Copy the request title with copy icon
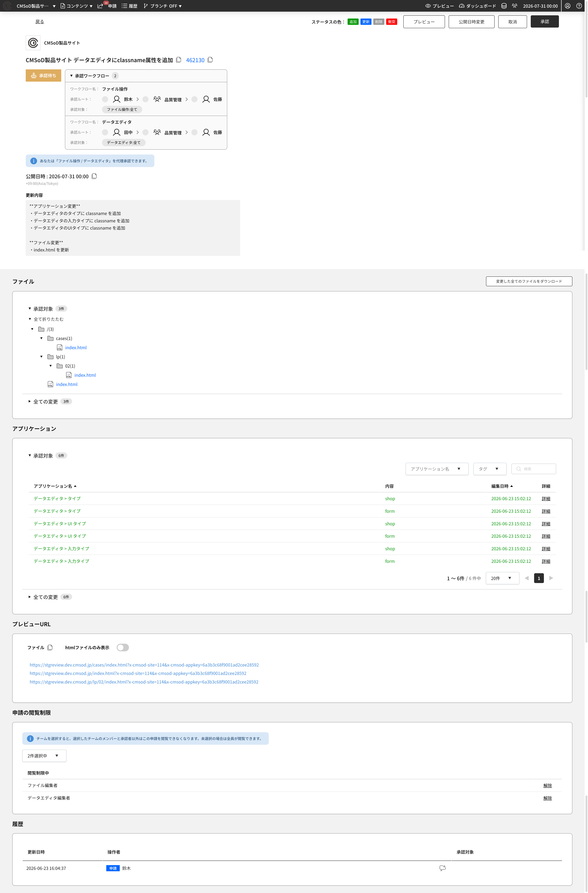The width and height of the screenshot is (588, 893). [179, 60]
